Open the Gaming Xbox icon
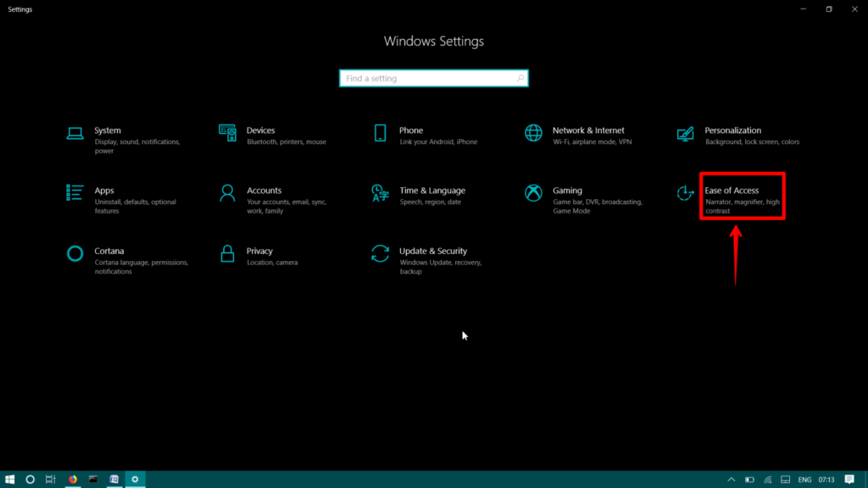The height and width of the screenshot is (488, 868). 533,193
